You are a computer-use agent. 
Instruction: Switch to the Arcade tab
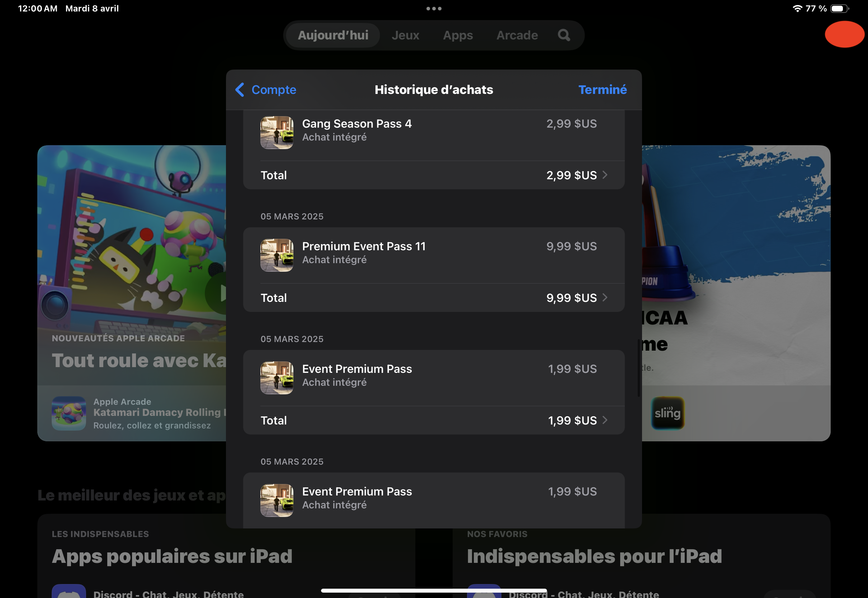point(517,35)
